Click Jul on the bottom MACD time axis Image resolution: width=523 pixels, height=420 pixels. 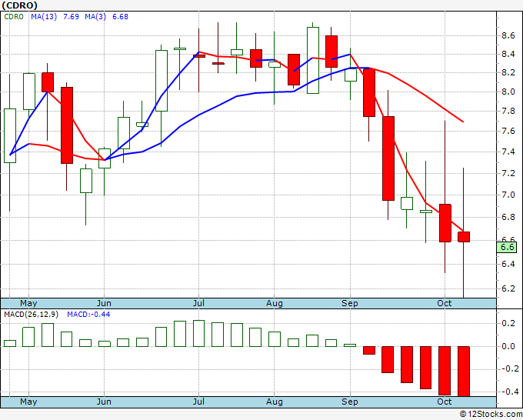pyautogui.click(x=198, y=402)
